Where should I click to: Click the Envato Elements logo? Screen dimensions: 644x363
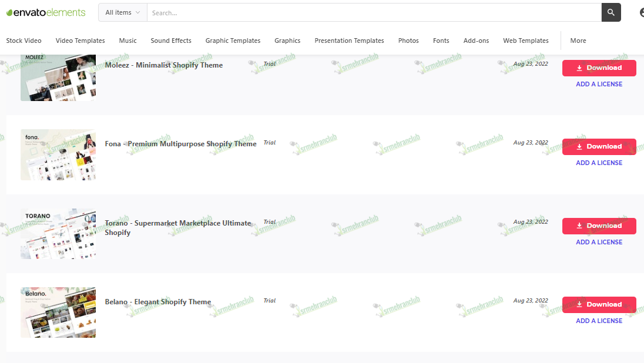pyautogui.click(x=46, y=13)
